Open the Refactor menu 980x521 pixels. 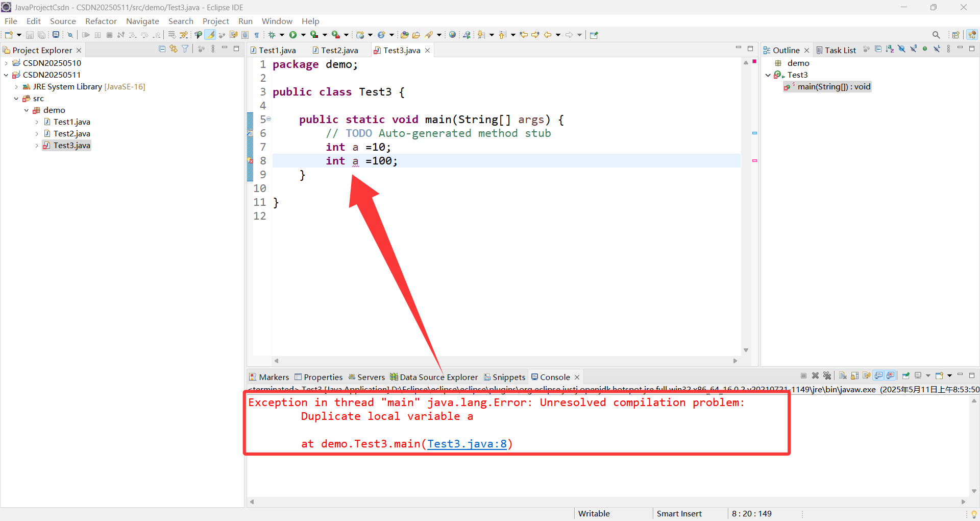coord(101,21)
